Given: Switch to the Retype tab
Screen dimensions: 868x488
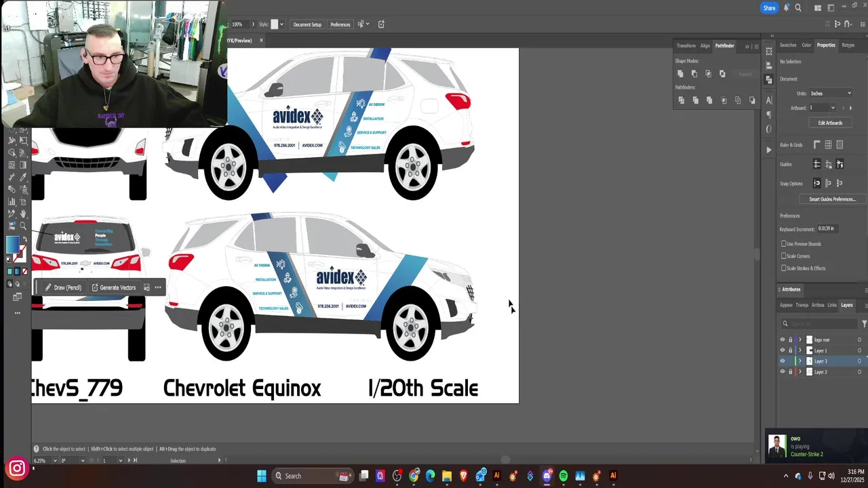Looking at the screenshot, I should coord(848,45).
